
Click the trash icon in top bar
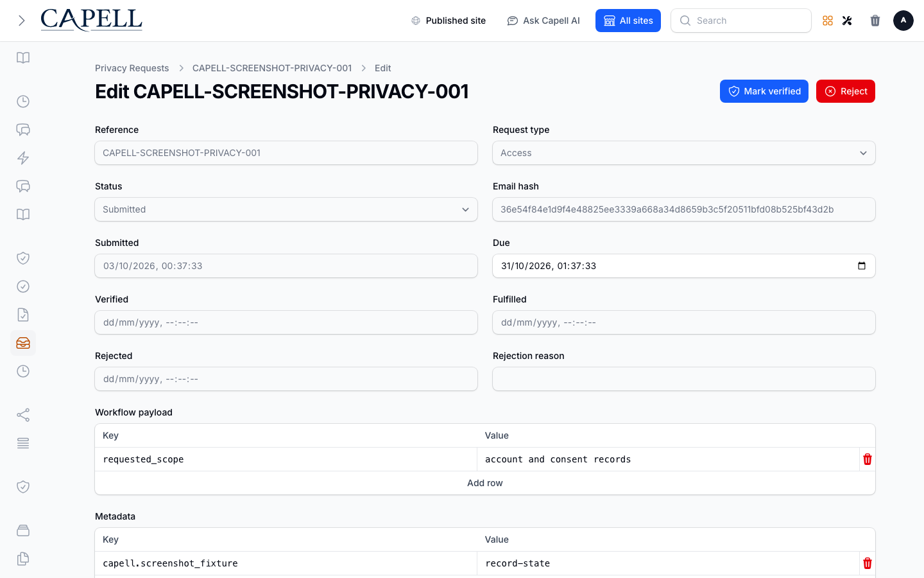(875, 21)
